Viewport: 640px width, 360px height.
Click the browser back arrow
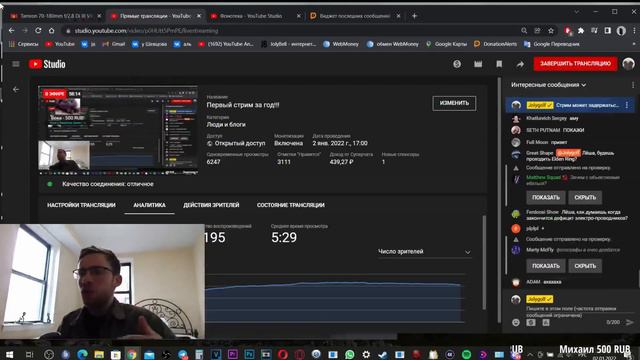11,31
